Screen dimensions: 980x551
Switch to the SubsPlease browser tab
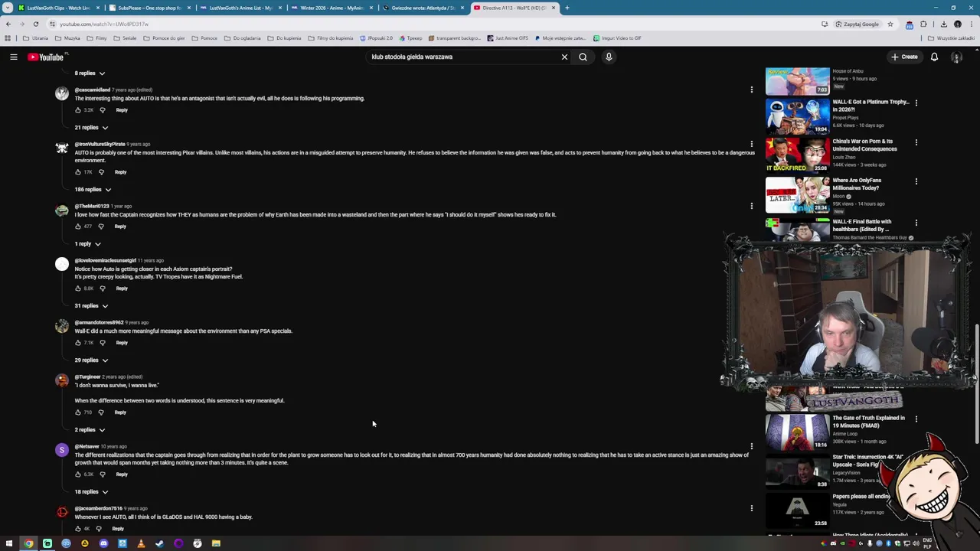pos(149,8)
